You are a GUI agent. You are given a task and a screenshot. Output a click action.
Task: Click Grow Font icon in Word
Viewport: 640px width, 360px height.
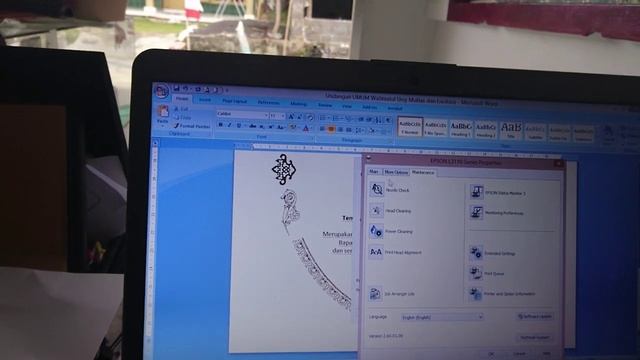pyautogui.click(x=291, y=117)
